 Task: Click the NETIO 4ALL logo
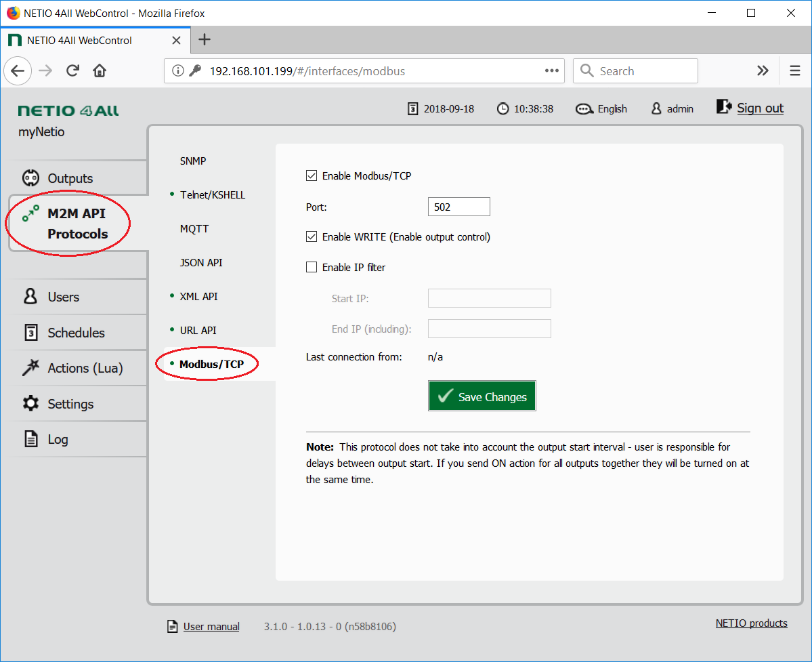tap(68, 110)
